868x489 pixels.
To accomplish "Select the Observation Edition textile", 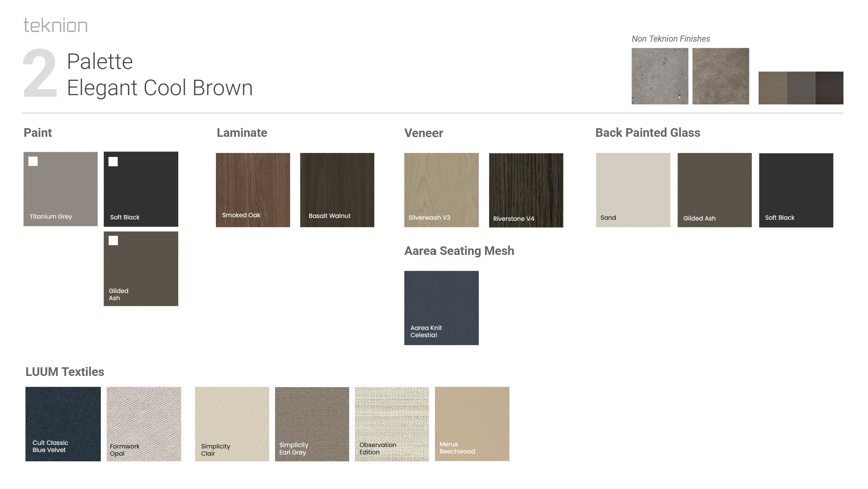I will pos(392,424).
